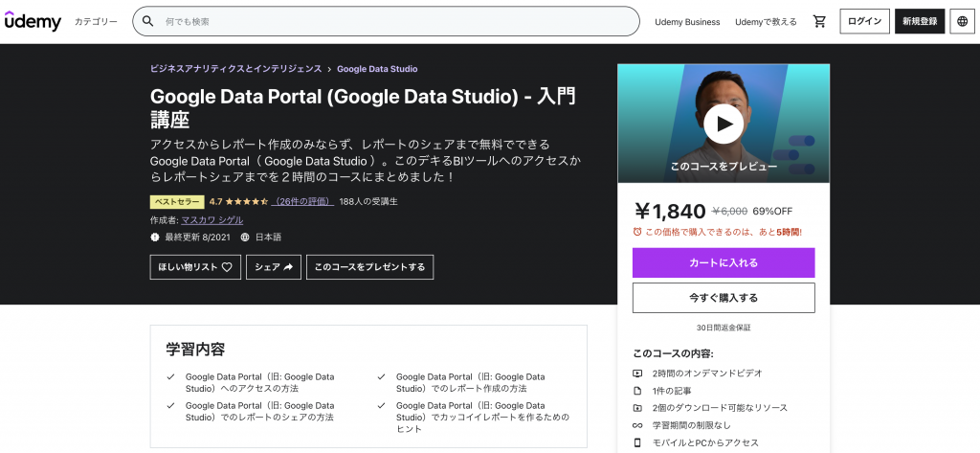Click the 188人の受講生 text

point(368,201)
